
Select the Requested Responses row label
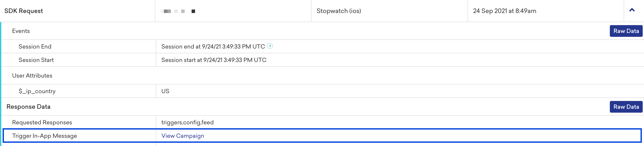pyautogui.click(x=42, y=122)
